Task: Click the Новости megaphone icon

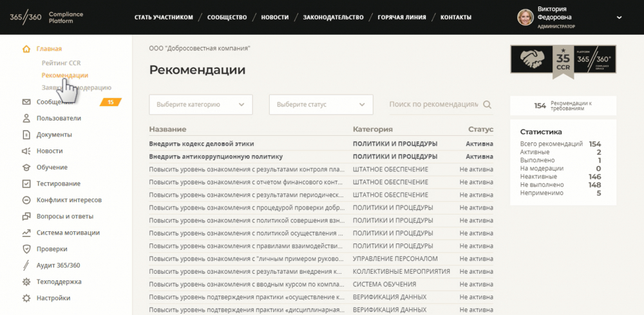Action: point(26,151)
